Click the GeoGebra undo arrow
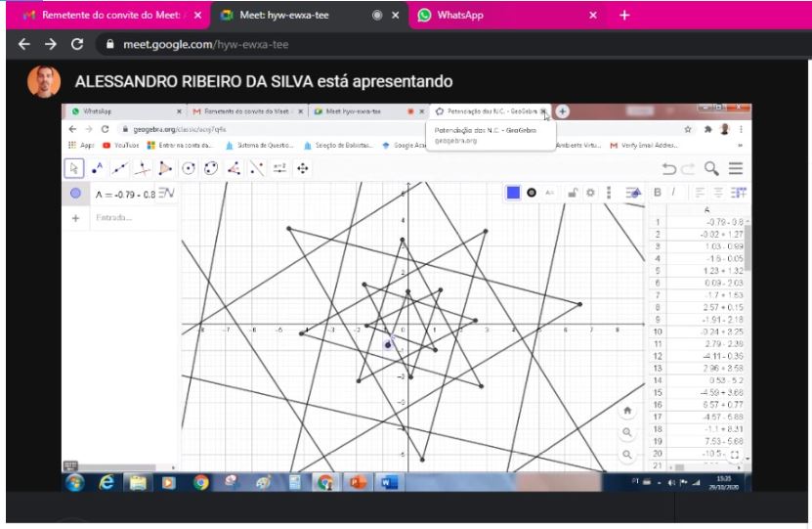This screenshot has height=529, width=812. 670,169
